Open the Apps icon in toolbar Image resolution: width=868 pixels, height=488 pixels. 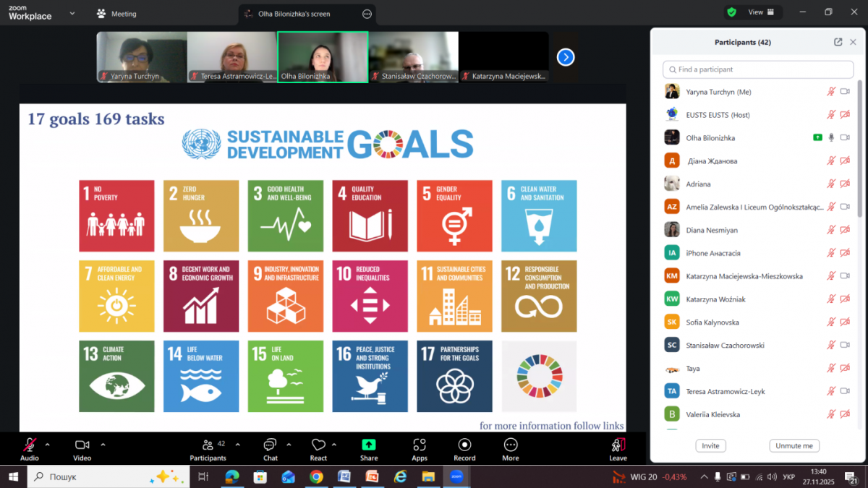pyautogui.click(x=420, y=445)
